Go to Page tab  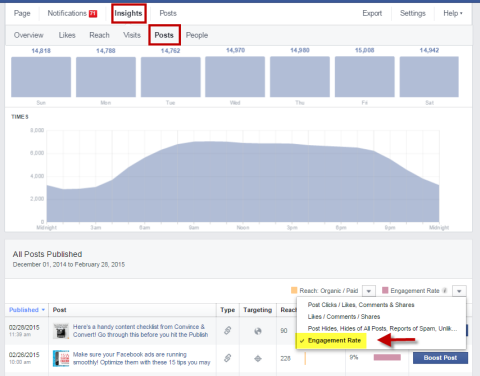pyautogui.click(x=22, y=13)
